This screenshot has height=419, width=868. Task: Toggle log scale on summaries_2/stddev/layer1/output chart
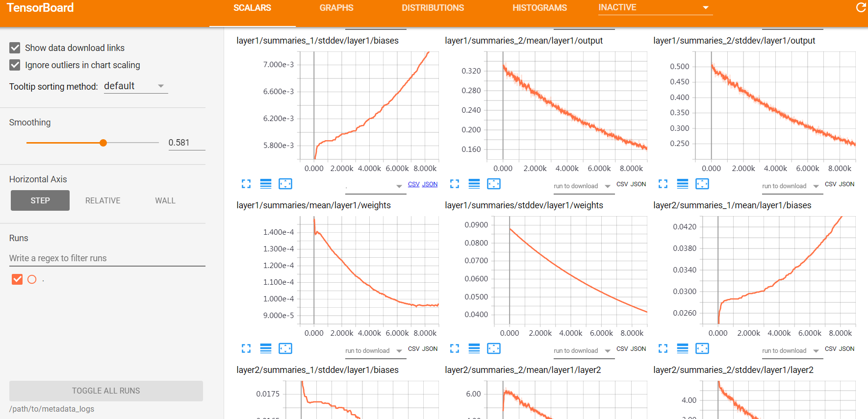683,184
